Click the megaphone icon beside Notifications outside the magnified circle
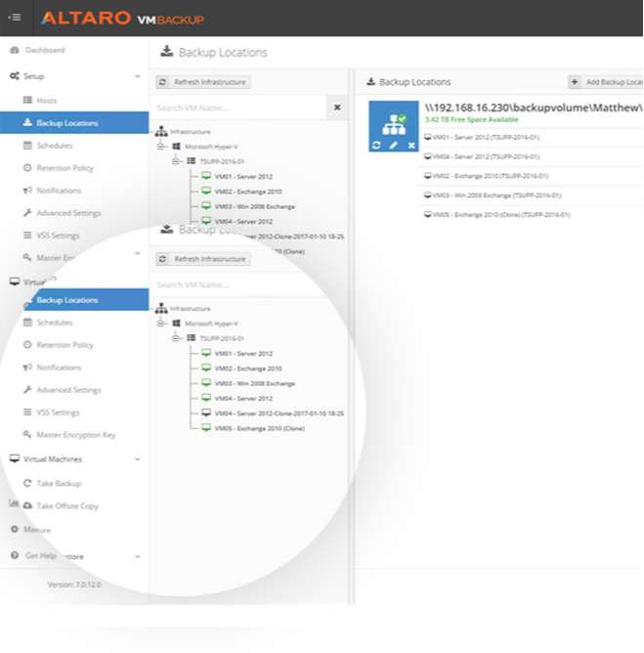644x653 pixels. point(27,191)
